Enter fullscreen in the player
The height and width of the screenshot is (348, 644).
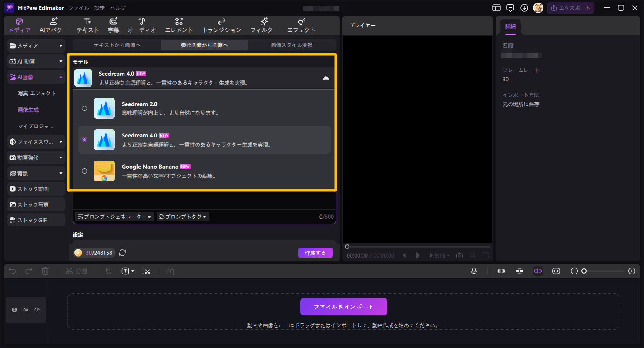pos(486,255)
